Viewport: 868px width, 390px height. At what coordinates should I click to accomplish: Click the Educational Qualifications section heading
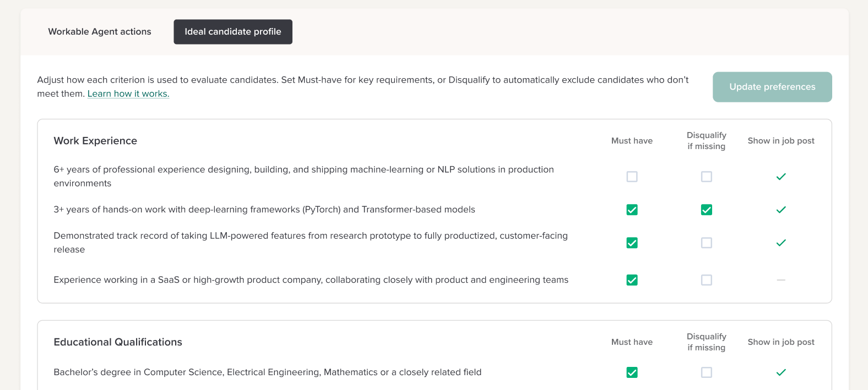118,342
